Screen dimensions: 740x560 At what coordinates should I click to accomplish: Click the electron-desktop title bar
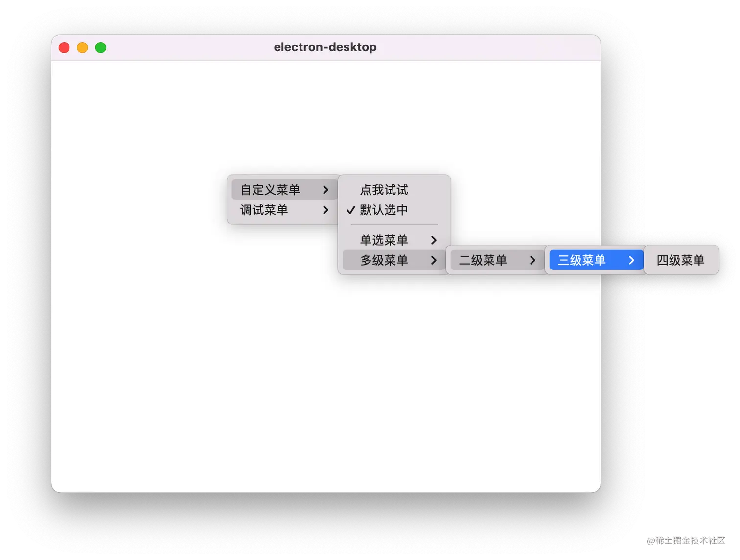pos(325,47)
